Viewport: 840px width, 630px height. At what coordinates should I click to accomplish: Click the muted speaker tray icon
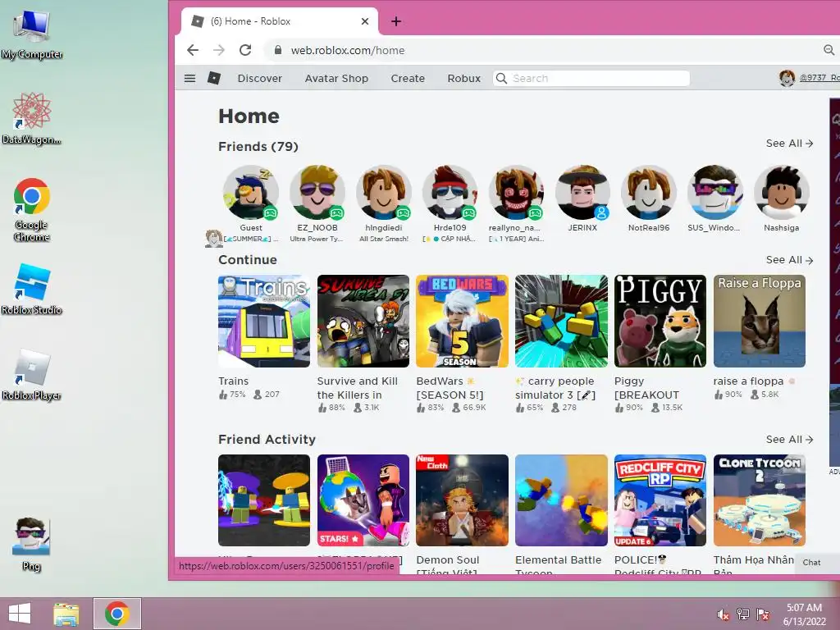[723, 614]
